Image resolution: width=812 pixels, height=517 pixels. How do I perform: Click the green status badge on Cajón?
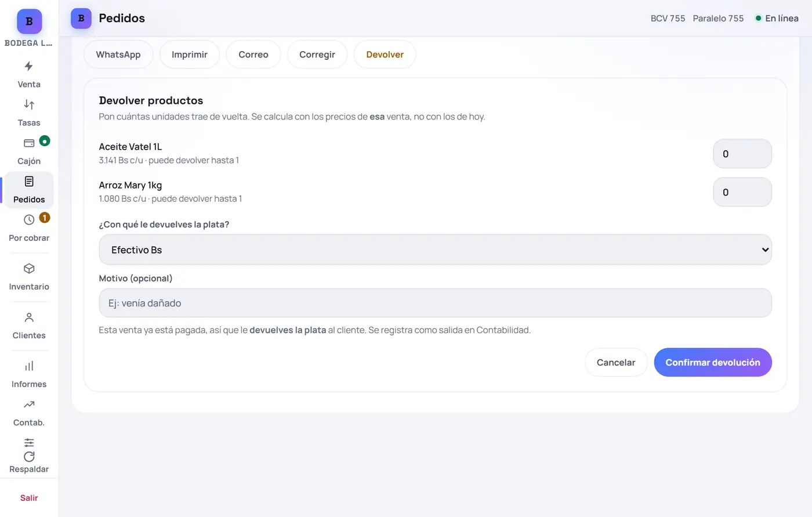[x=45, y=140]
